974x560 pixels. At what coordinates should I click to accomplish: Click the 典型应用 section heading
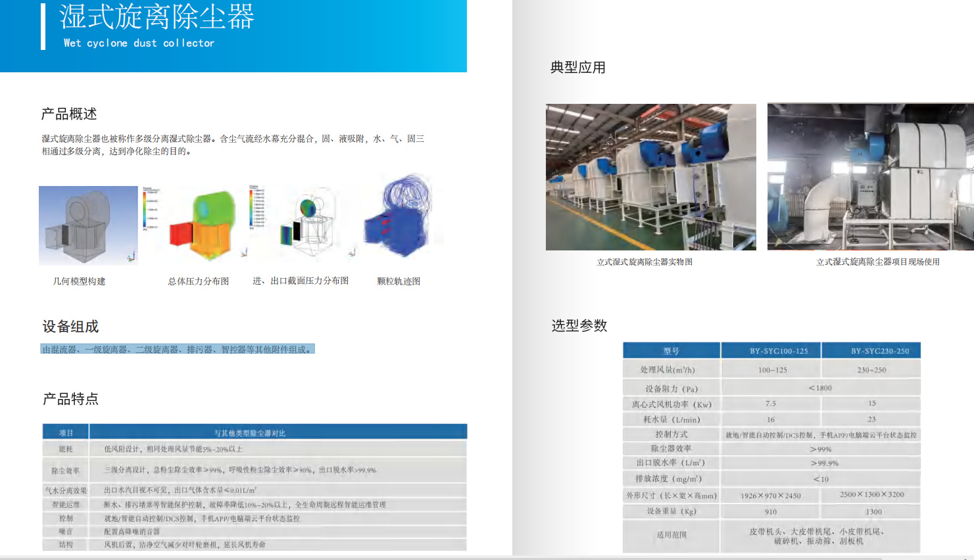click(577, 68)
